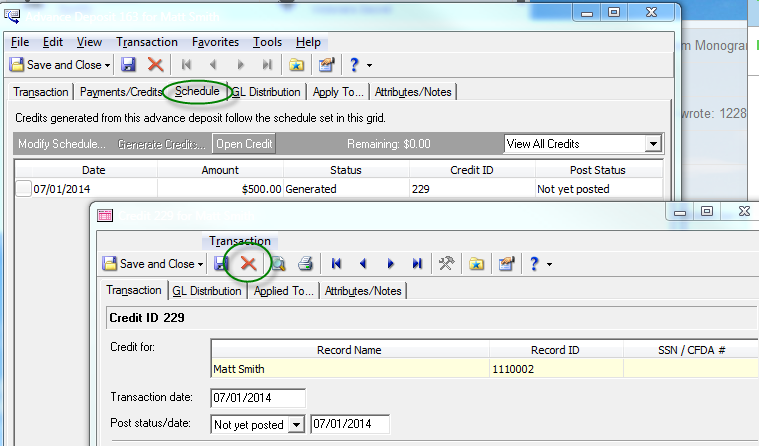Image resolution: width=759 pixels, height=446 pixels.
Task: Click blue help question mark in Advance Deposit toolbar
Action: click(x=354, y=64)
